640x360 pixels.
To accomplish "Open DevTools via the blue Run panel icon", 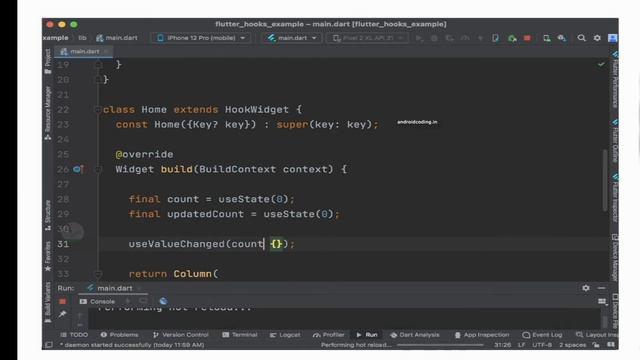I will pos(163,301).
